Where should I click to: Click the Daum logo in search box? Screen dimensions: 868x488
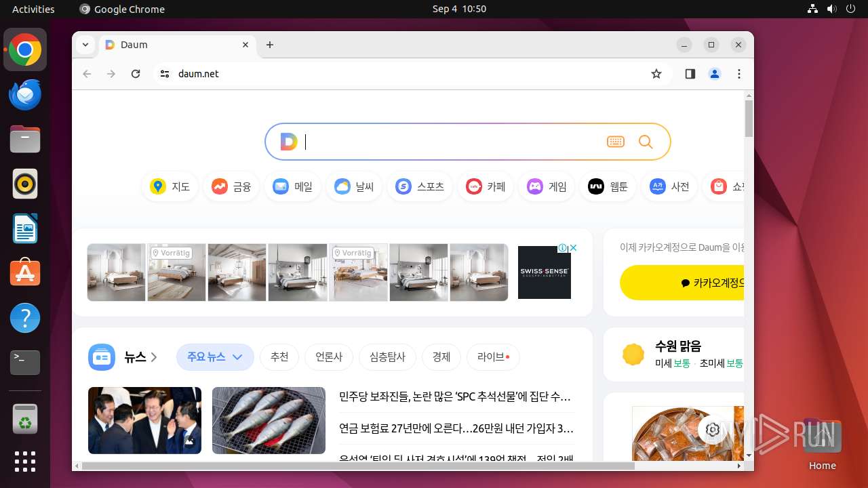289,142
